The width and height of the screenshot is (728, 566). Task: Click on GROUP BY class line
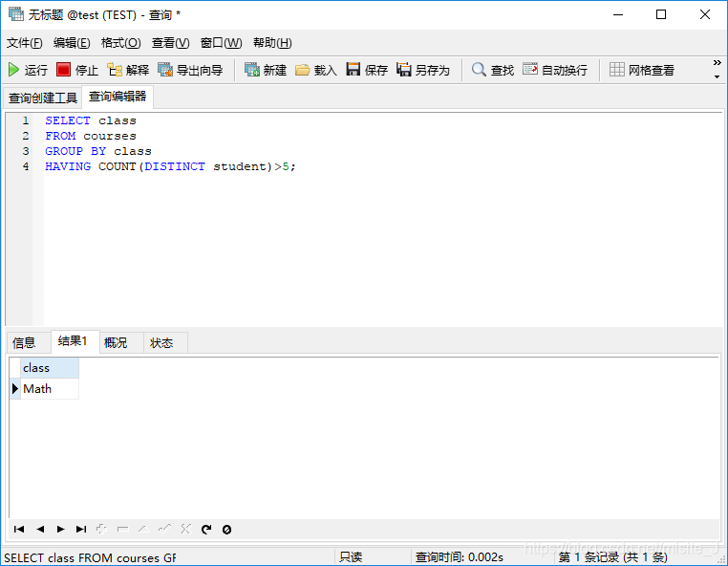click(98, 151)
